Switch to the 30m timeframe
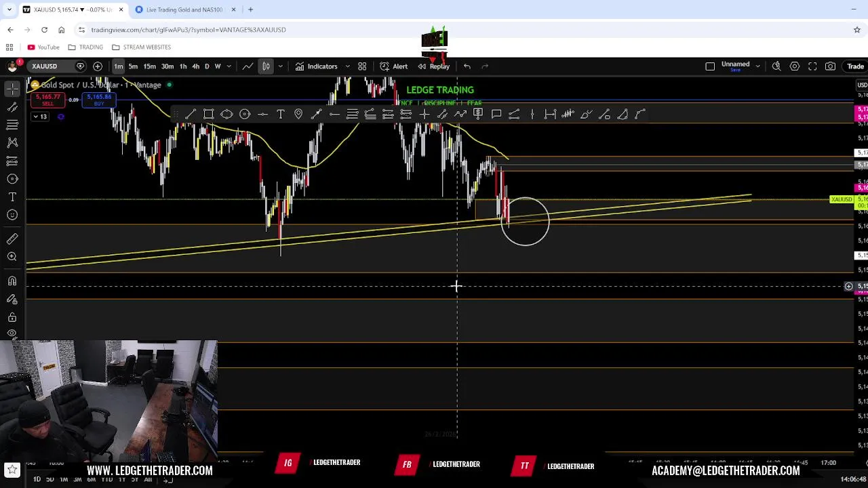The image size is (868, 488). coord(167,66)
